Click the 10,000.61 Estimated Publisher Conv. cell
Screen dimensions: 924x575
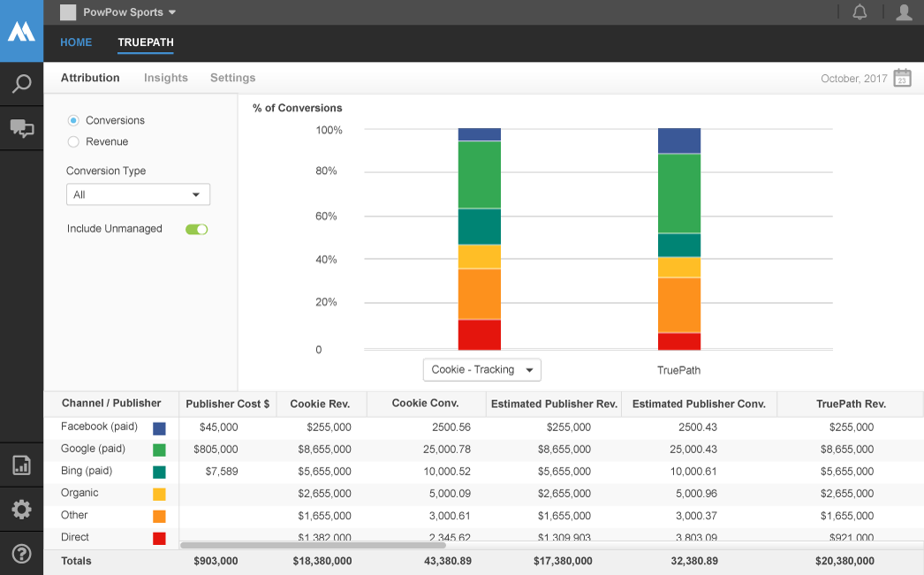693,472
